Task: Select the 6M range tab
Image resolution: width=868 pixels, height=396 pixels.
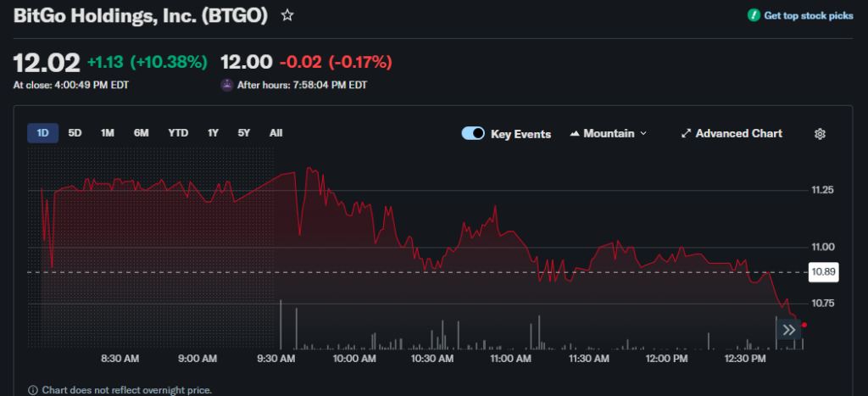Action: [141, 133]
